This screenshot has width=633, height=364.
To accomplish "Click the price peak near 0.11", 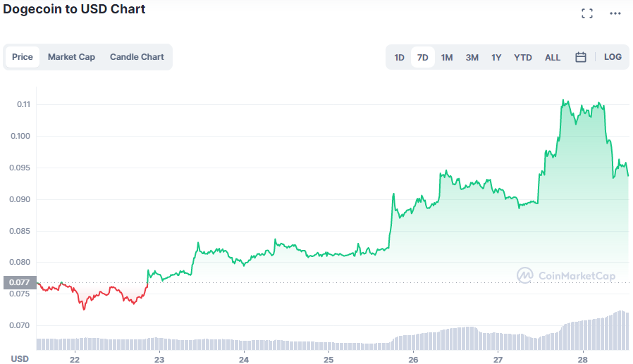I will tap(564, 102).
